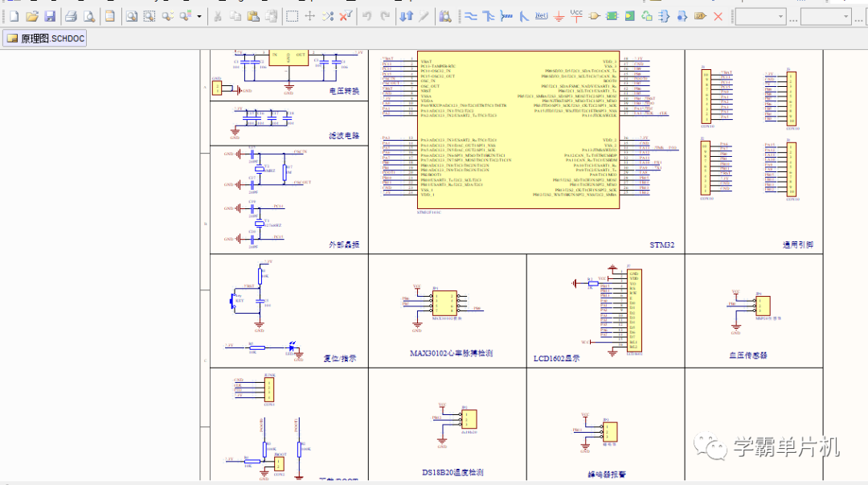Open the second empty combo box on the toolbar
This screenshot has height=485, width=868.
click(825, 17)
